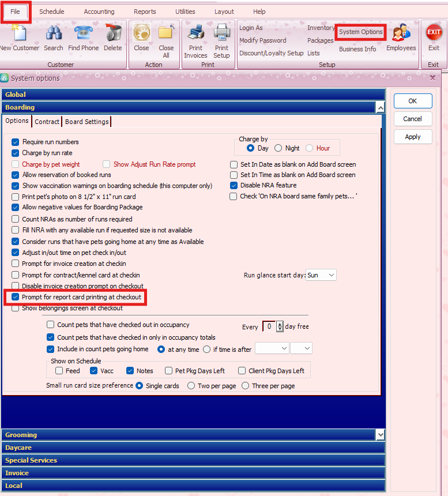Check Pet Pkg Days Left
448x496 pixels.
[x=168, y=371]
